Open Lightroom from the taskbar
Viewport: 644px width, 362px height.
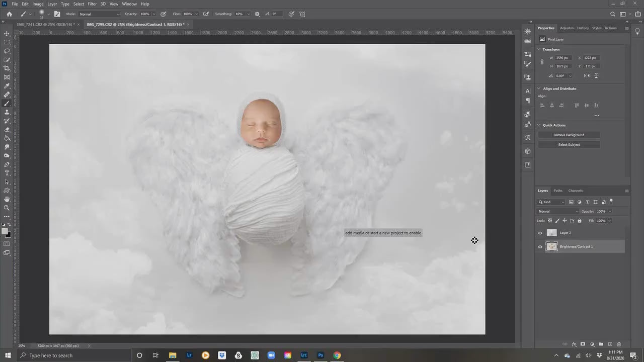(x=189, y=355)
